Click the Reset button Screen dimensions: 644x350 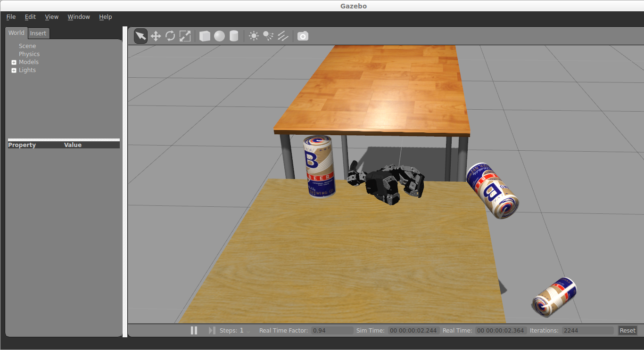pos(627,330)
